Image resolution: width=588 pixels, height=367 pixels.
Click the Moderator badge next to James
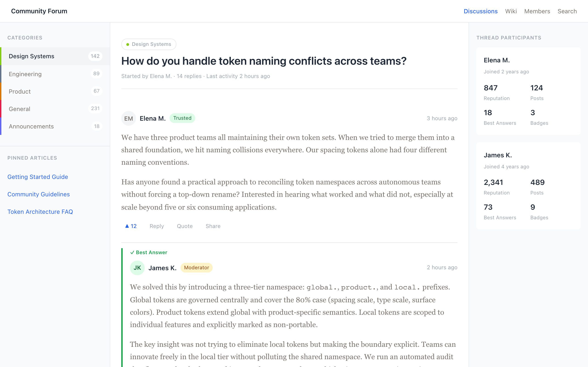196,267
